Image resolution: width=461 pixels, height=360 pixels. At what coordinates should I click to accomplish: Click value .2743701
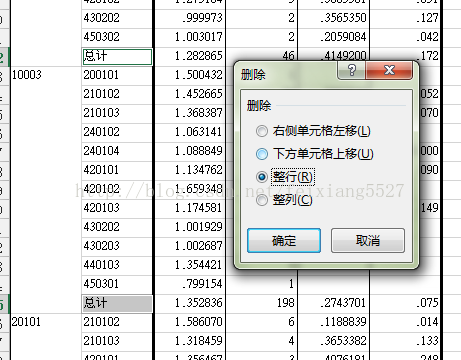pos(343,303)
